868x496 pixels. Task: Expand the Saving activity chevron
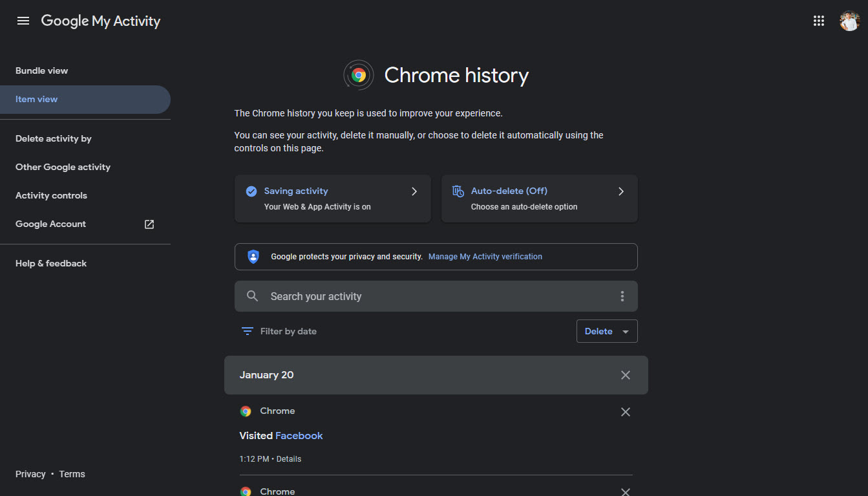pos(414,191)
